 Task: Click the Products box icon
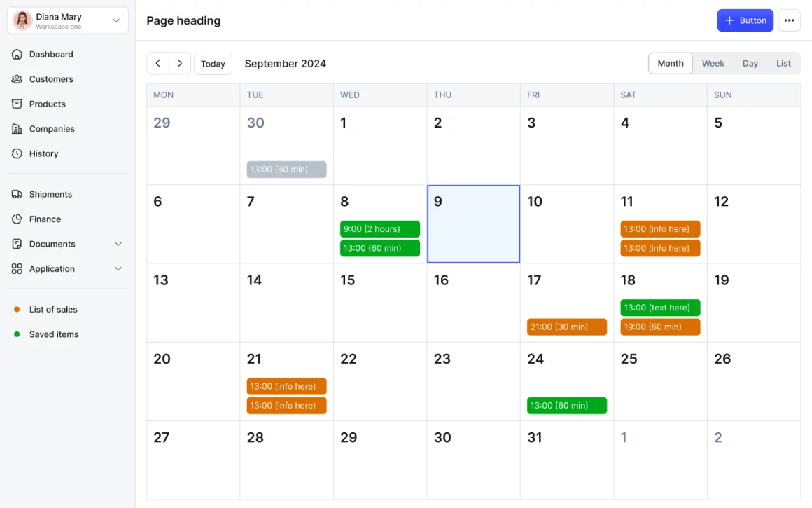pos(17,104)
